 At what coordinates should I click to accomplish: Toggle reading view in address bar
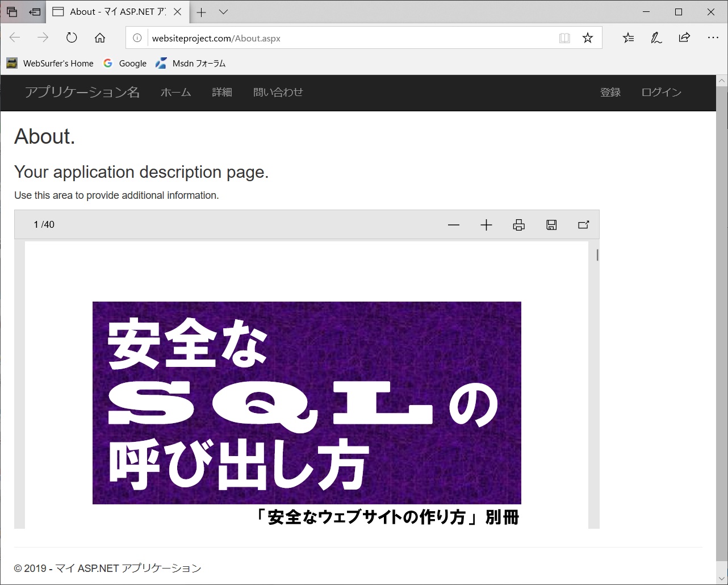coord(564,38)
